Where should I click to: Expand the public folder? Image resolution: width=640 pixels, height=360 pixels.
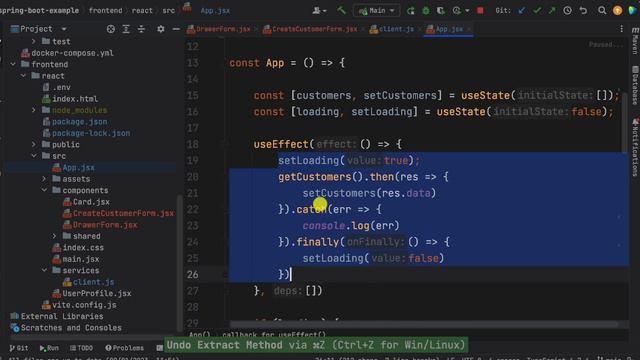[34, 144]
